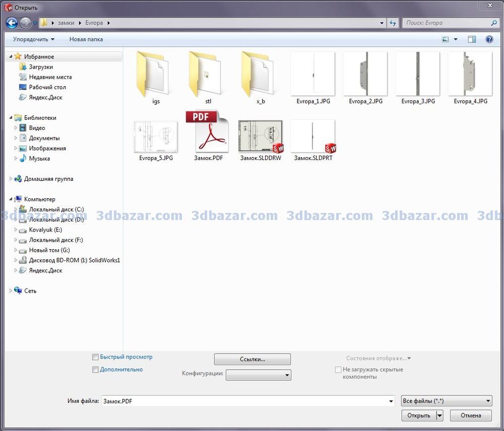Viewport: 504px width, 431px height.
Task: Enable the Быстрый просмотр checkbox
Action: (x=95, y=357)
